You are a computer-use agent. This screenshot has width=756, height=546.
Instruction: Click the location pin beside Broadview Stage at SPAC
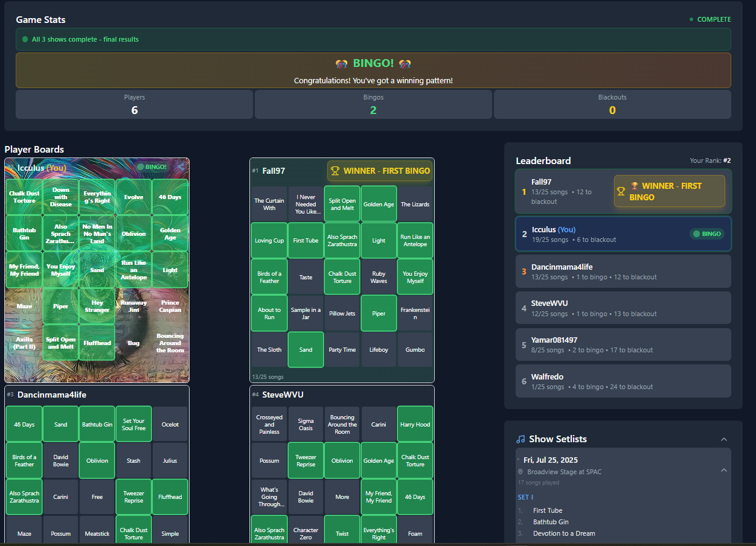pyautogui.click(x=520, y=472)
